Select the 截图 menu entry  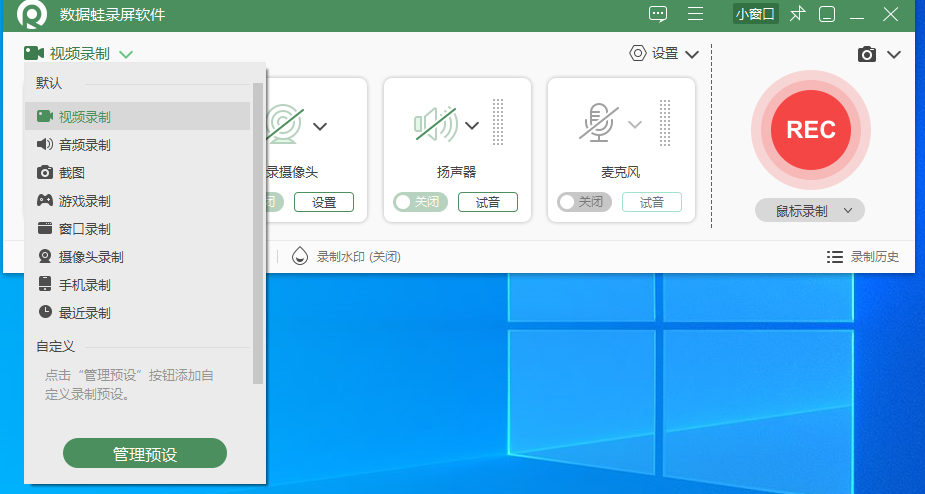(137, 172)
